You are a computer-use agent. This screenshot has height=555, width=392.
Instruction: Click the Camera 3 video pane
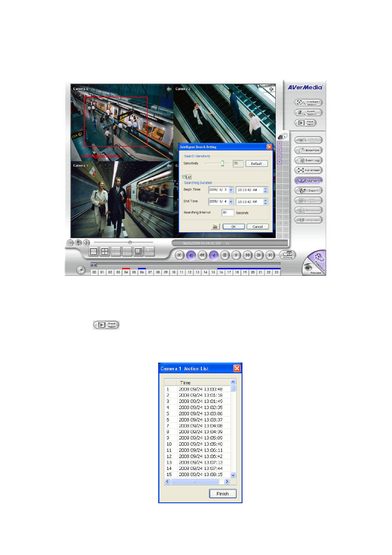coord(122,200)
